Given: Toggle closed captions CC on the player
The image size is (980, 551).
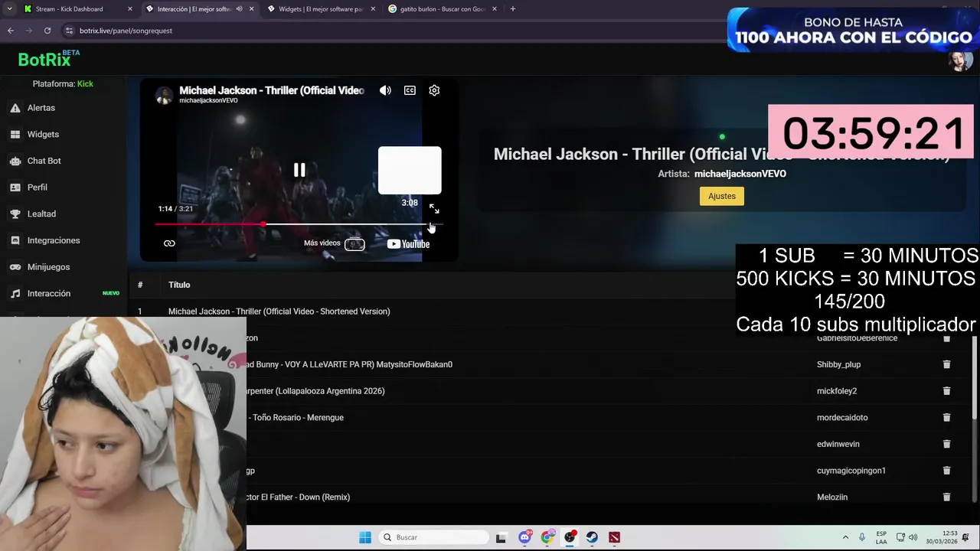Looking at the screenshot, I should 410,90.
